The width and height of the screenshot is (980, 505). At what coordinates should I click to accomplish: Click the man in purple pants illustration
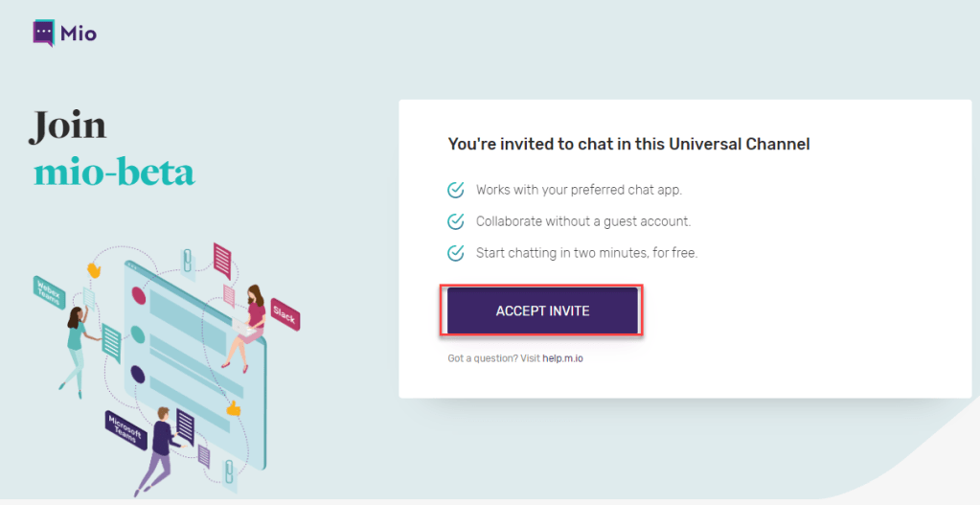(x=158, y=448)
